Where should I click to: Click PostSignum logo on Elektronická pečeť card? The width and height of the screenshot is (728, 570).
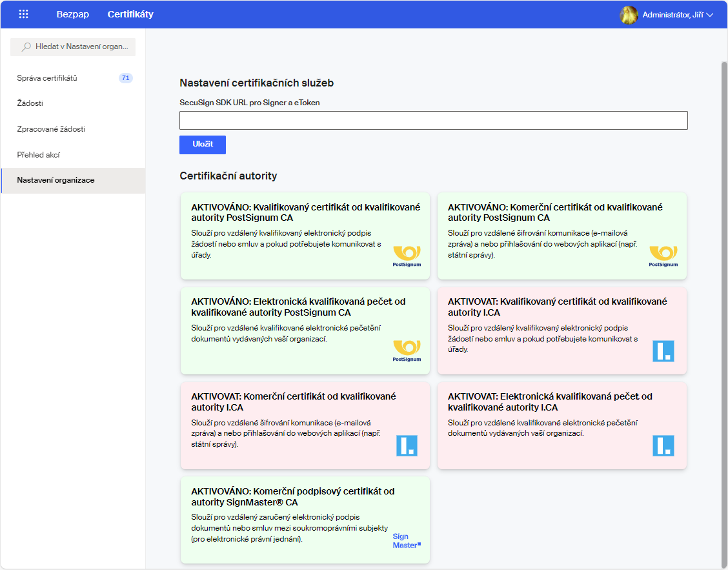point(407,351)
